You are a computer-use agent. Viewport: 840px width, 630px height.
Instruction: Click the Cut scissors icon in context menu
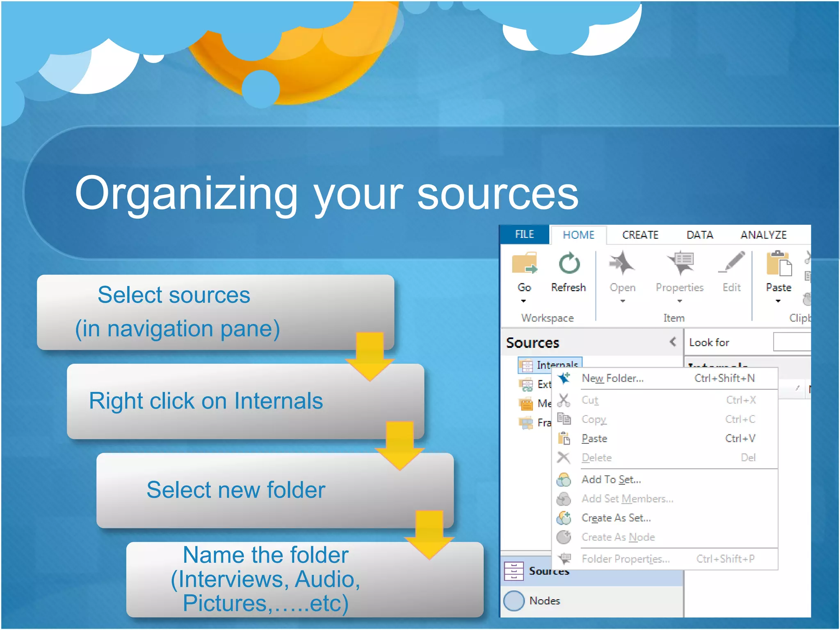[x=564, y=400]
